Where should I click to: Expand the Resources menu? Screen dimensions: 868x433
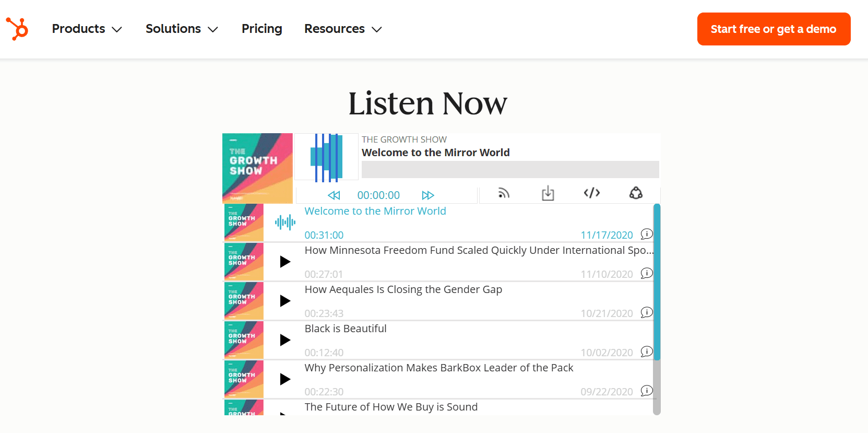pyautogui.click(x=343, y=29)
